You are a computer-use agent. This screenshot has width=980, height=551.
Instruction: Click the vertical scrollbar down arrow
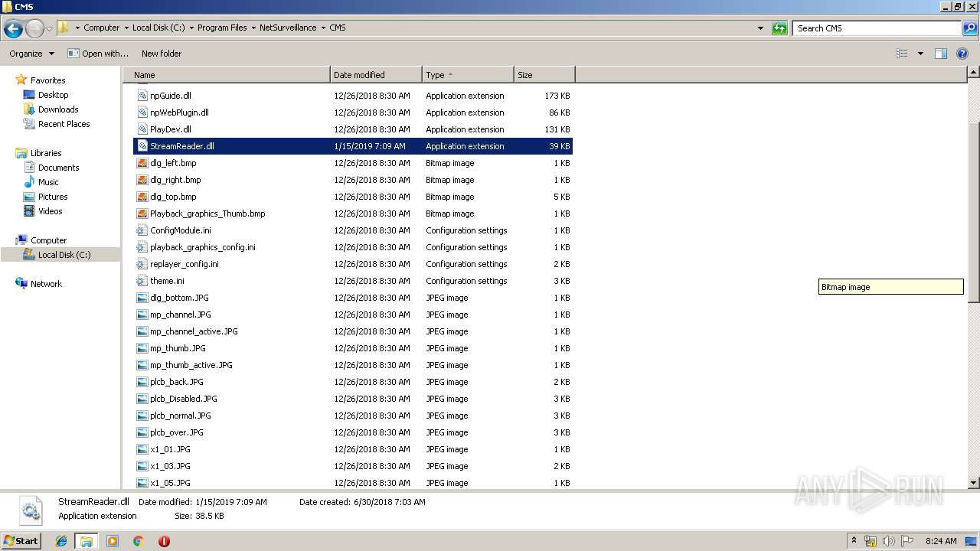974,483
